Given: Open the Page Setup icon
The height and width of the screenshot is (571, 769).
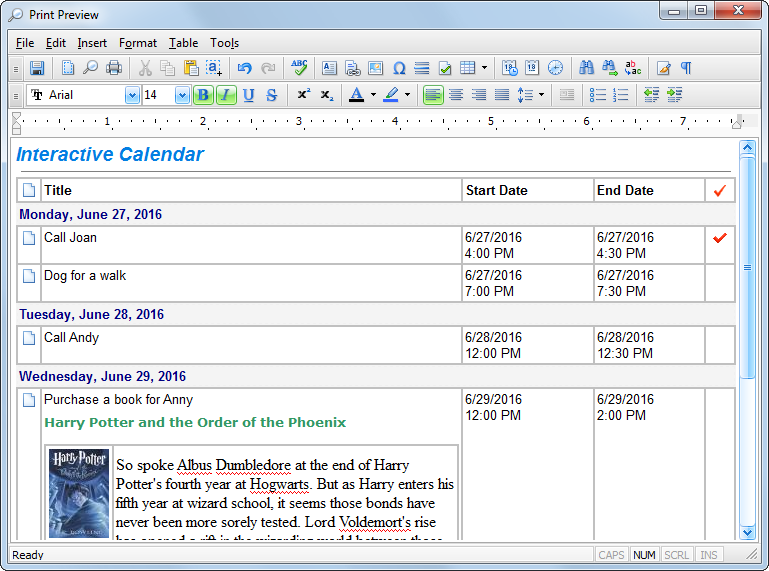Looking at the screenshot, I should 68,68.
